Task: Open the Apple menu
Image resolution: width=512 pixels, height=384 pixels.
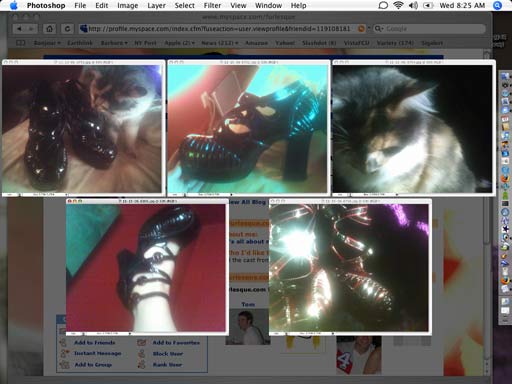Action: pos(14,5)
